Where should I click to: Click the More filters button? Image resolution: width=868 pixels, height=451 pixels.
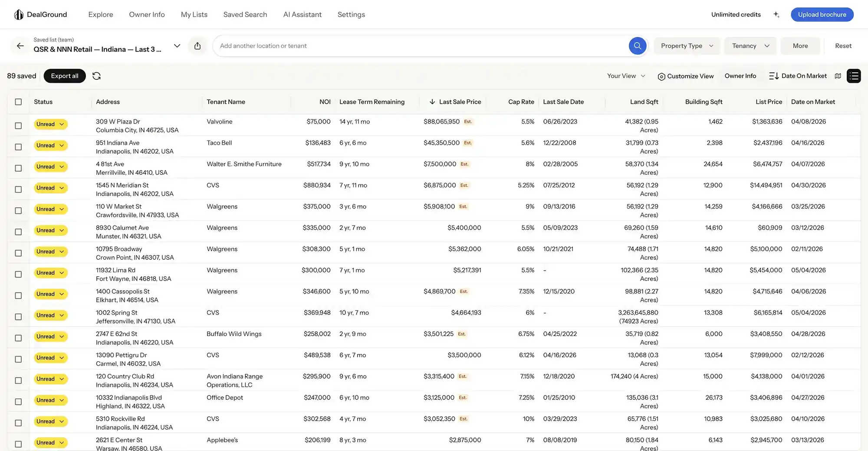click(800, 46)
